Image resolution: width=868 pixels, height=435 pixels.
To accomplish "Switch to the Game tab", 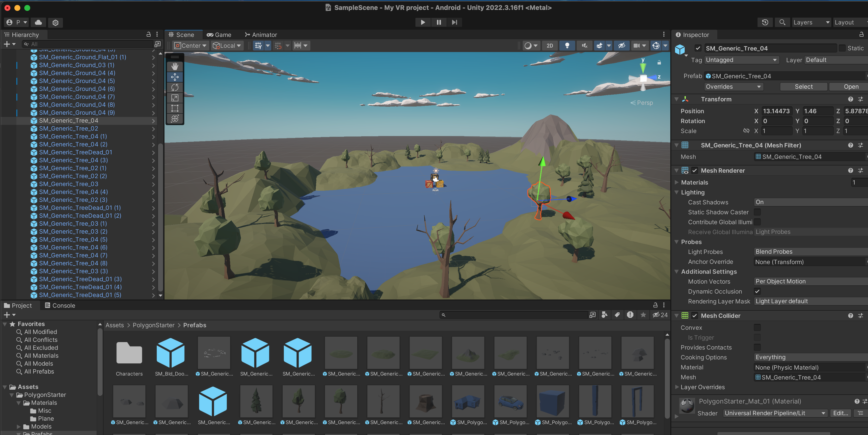I will pyautogui.click(x=219, y=35).
